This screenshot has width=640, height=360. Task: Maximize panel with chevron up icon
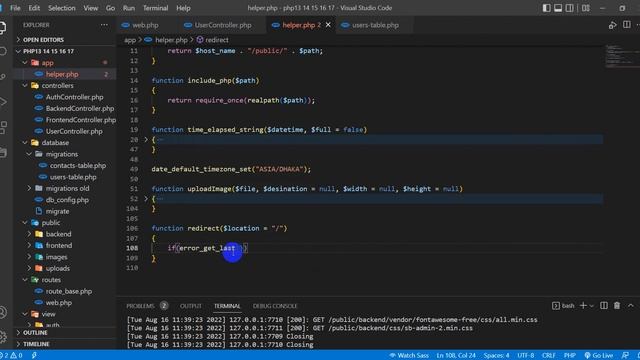(631, 305)
